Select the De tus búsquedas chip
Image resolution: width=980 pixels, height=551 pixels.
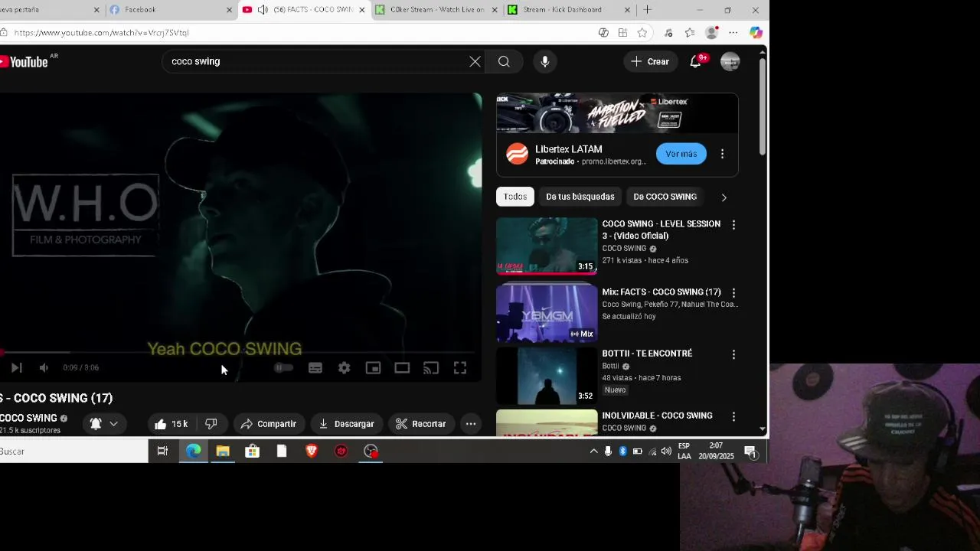[x=580, y=197]
